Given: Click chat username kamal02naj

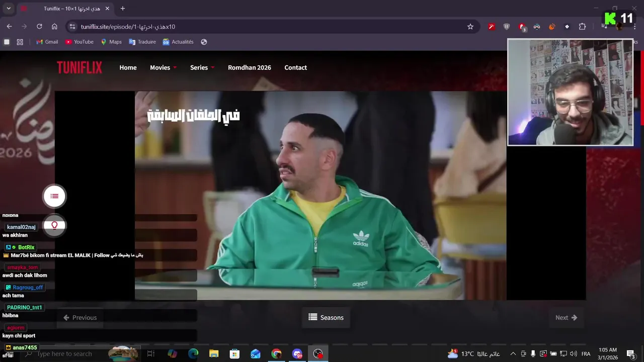Looking at the screenshot, I should pos(21,227).
